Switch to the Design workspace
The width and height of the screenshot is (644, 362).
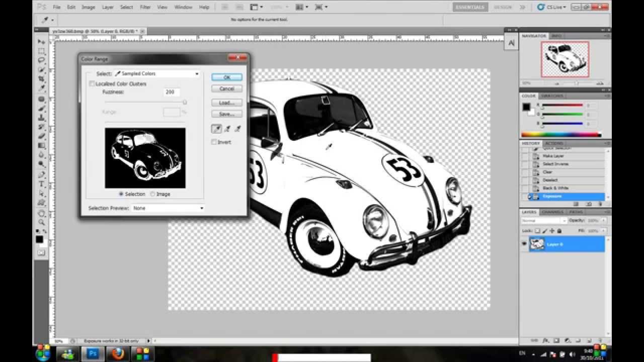(x=502, y=7)
